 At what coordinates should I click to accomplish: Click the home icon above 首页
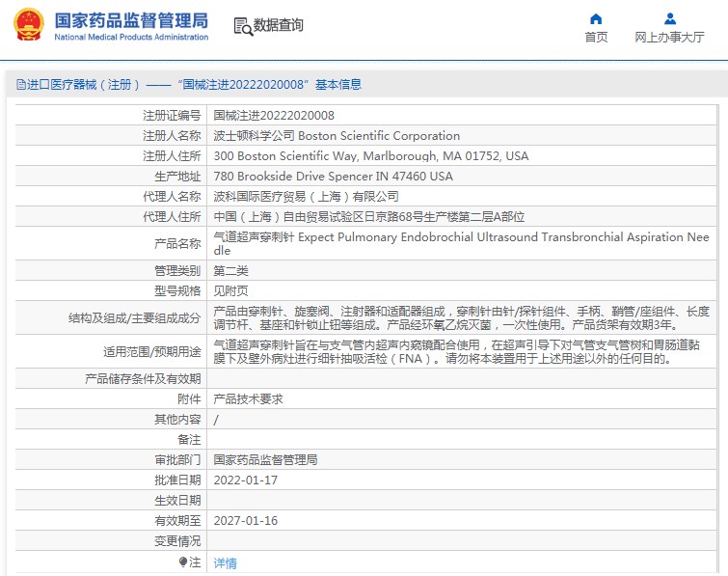(596, 18)
